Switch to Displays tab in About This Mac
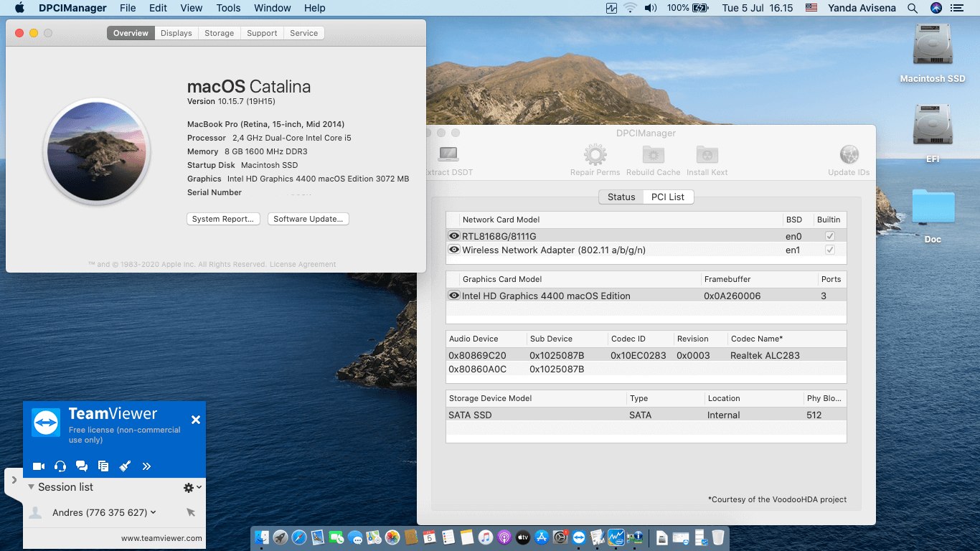This screenshot has height=551, width=980. point(176,33)
